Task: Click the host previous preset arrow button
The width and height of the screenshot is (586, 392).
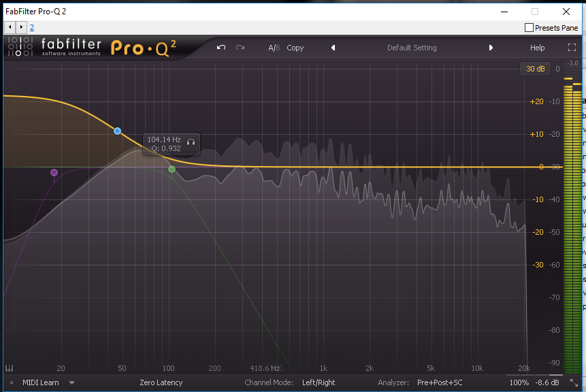Action: click(x=10, y=27)
